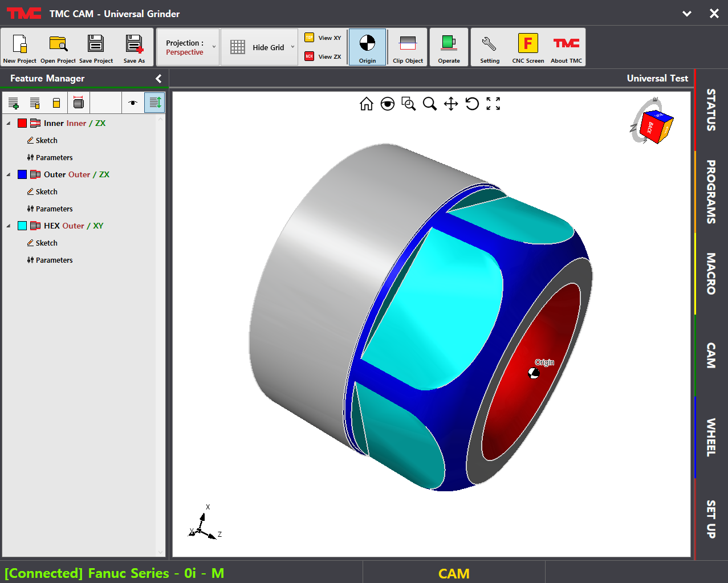Viewport: 728px width, 583px height.
Task: Open the PROGRAMS side tab
Action: pos(711,191)
